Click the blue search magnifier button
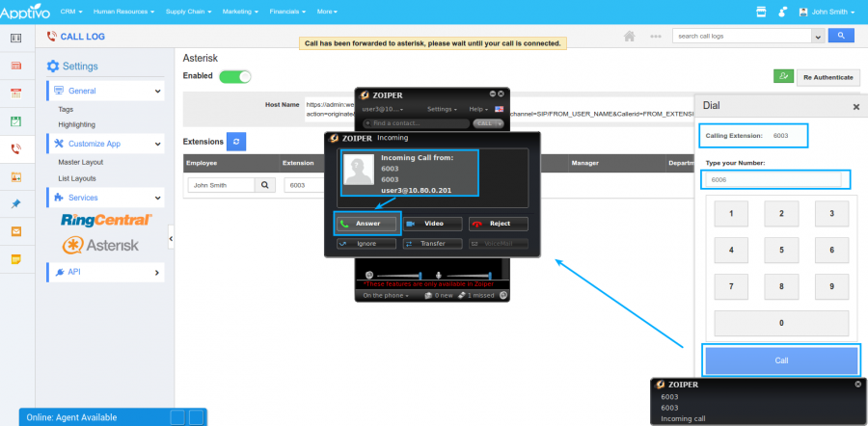 point(841,36)
